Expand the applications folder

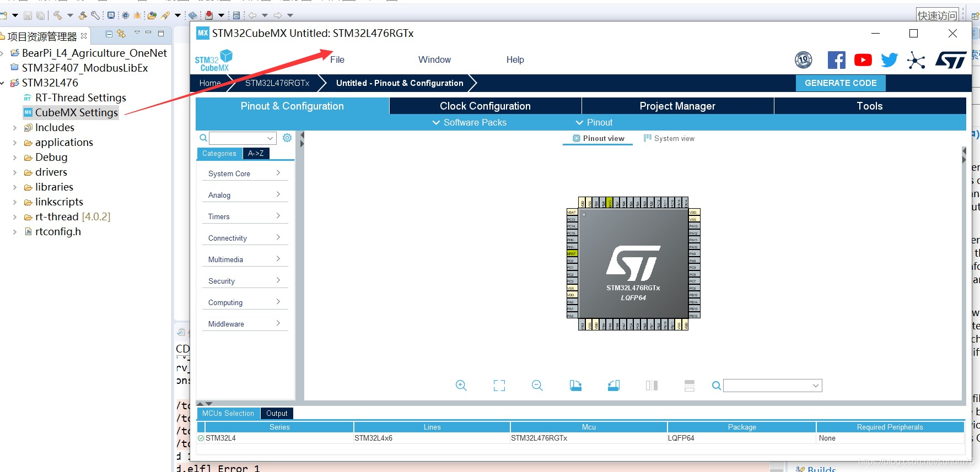15,143
